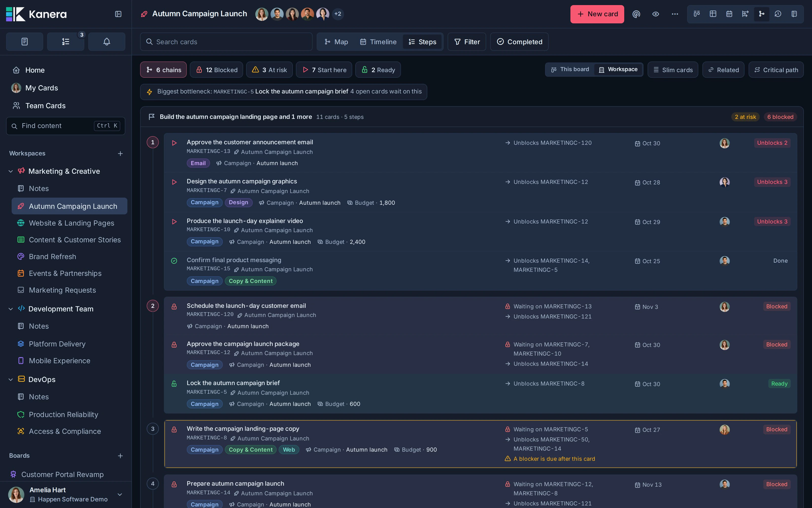Switch to the Timeline tab
This screenshot has height=508, width=812.
[378, 42]
